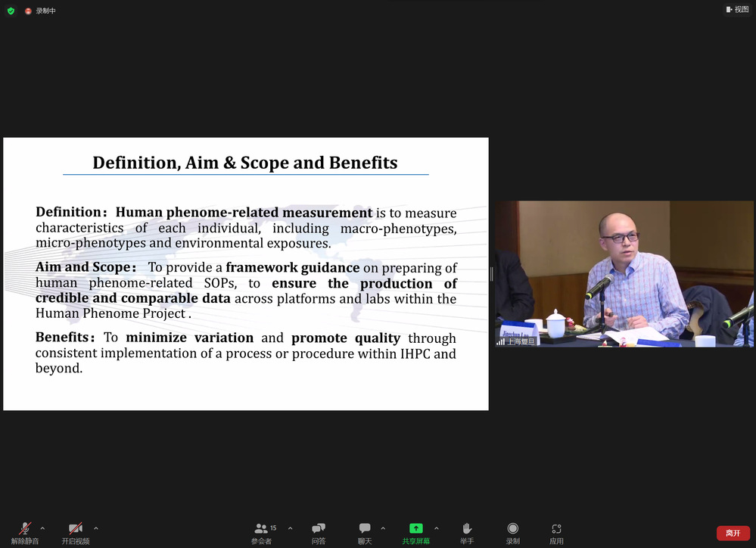
Task: Toggle meeting recording (录制) button
Action: (513, 532)
